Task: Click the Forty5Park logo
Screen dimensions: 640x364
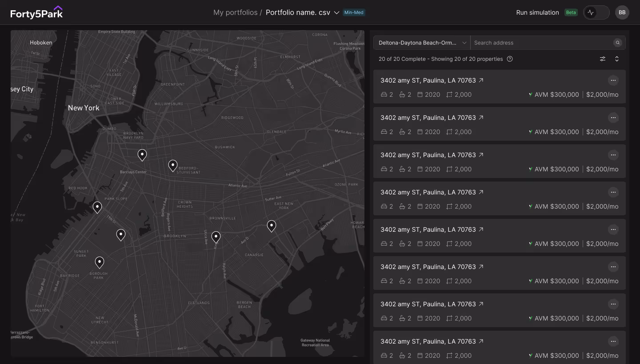Action: tap(36, 12)
